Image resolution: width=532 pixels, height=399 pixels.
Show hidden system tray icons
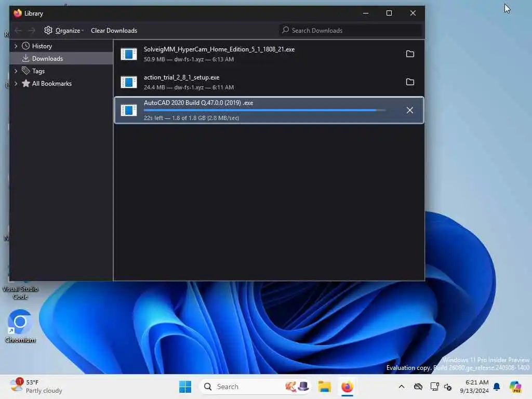[402, 387]
